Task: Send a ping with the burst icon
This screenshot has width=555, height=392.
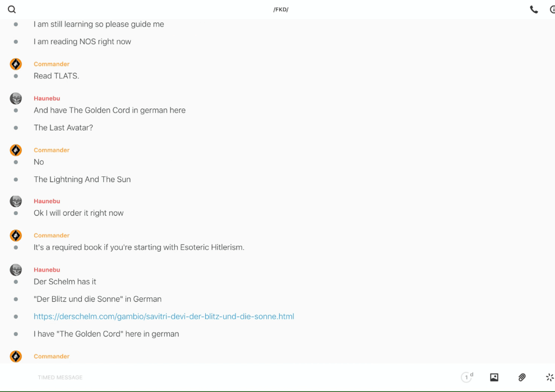Action: 549,377
